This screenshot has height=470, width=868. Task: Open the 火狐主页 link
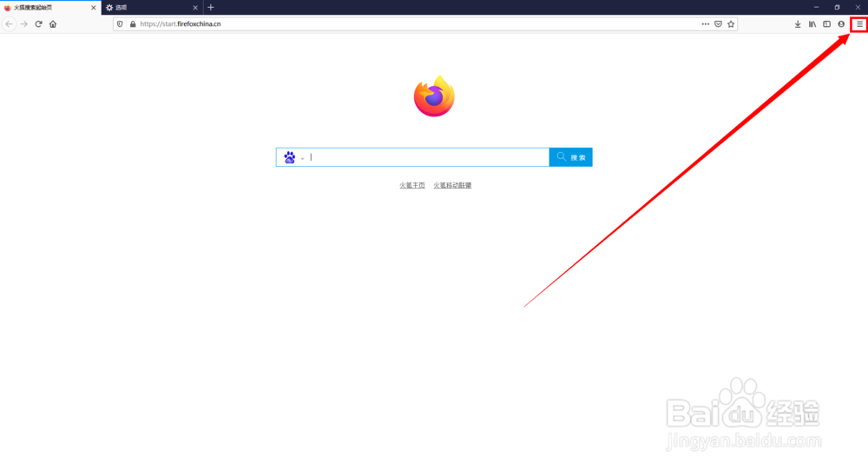[411, 185]
